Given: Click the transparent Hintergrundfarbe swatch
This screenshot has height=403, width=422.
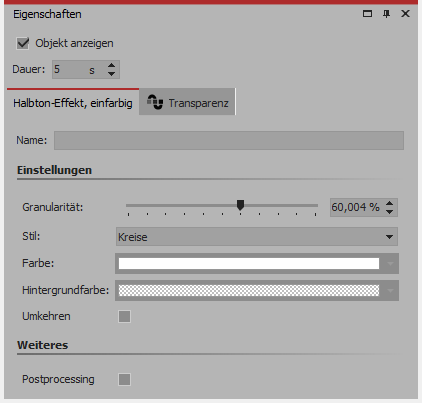Looking at the screenshot, I should point(249,290).
